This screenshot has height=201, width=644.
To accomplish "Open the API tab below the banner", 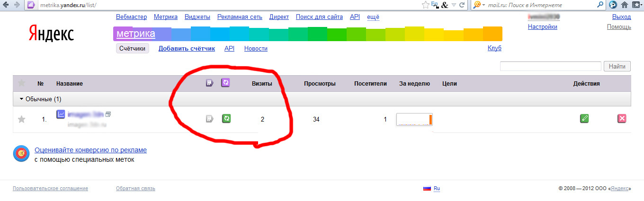I will point(229,48).
